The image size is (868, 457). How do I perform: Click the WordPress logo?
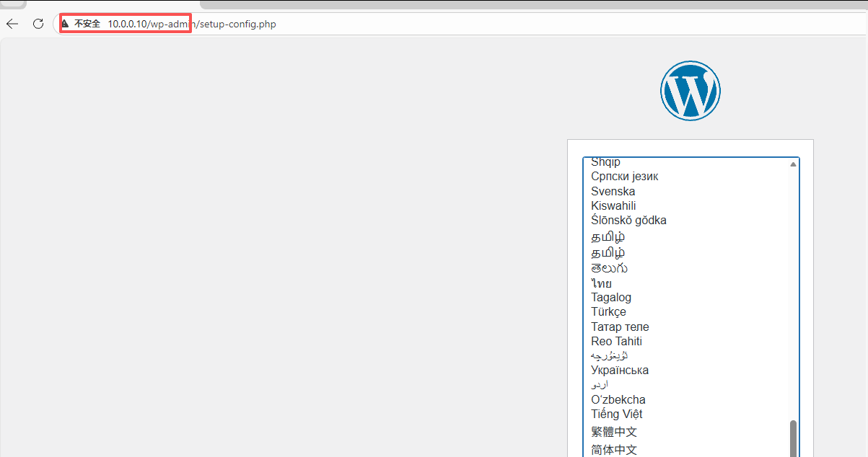click(690, 90)
